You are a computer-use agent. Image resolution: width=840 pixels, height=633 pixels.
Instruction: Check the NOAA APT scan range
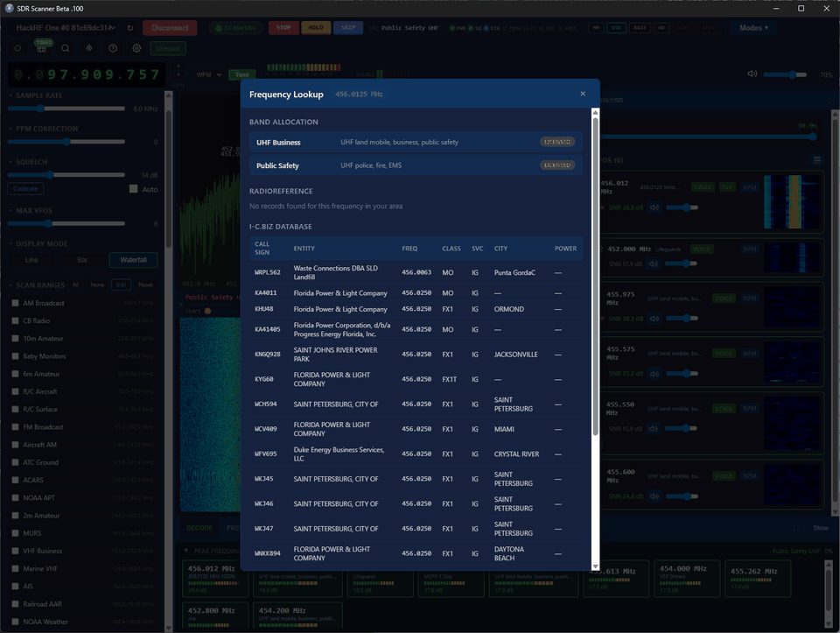(x=15, y=498)
